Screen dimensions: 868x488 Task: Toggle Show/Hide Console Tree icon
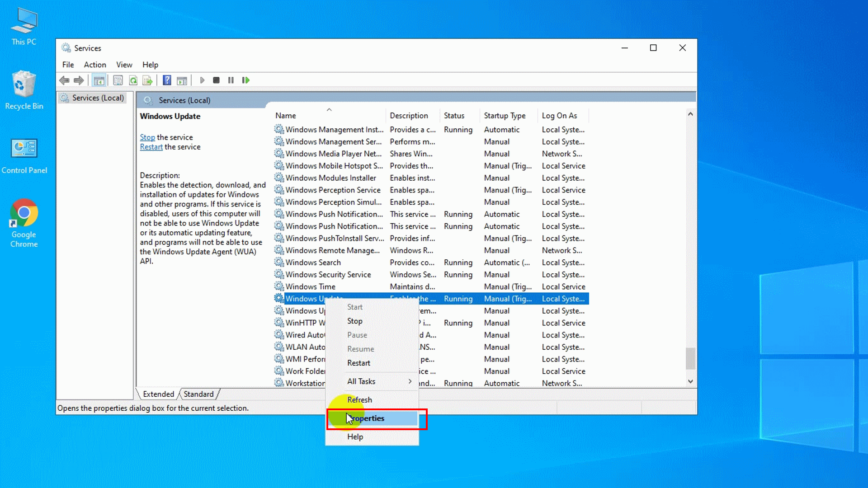click(x=99, y=80)
